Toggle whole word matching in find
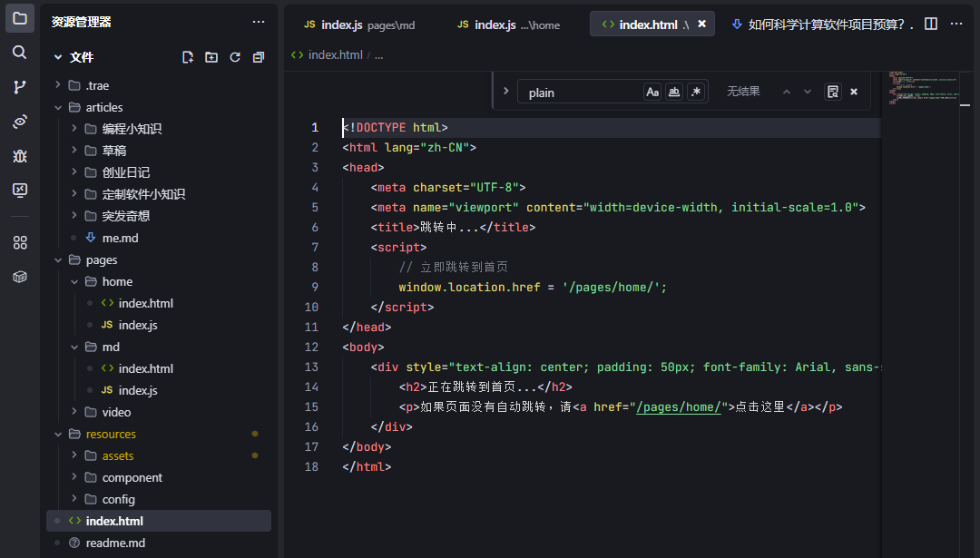 pos(673,92)
